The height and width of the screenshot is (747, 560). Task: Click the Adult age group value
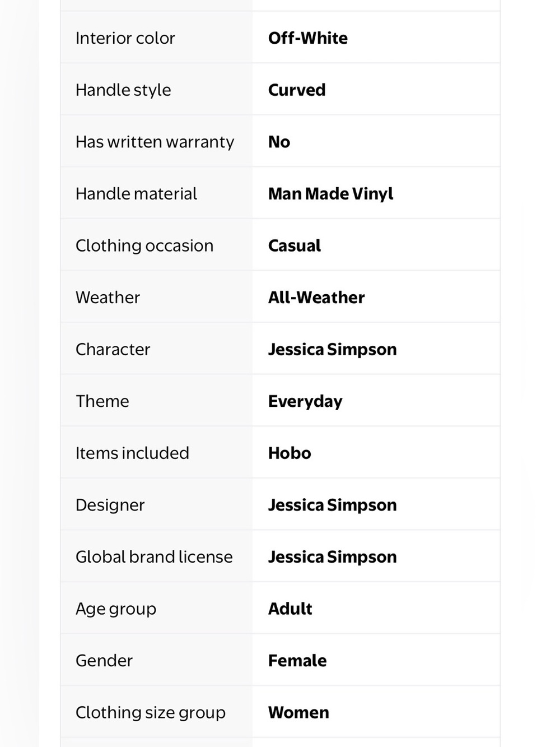[x=290, y=609]
